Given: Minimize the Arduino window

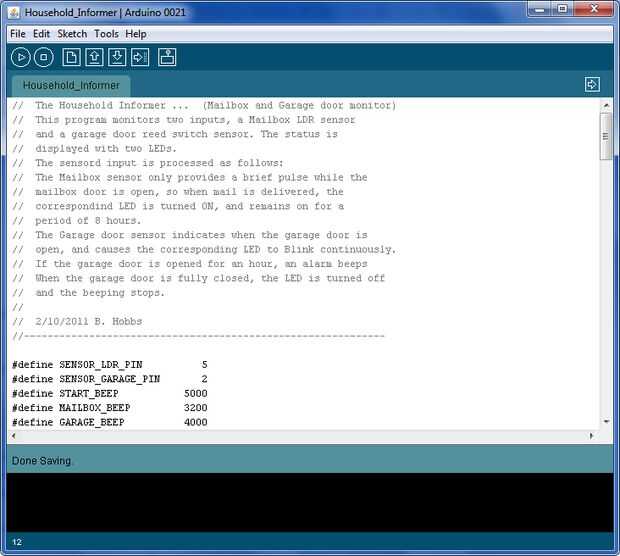Looking at the screenshot, I should pos(539,9).
